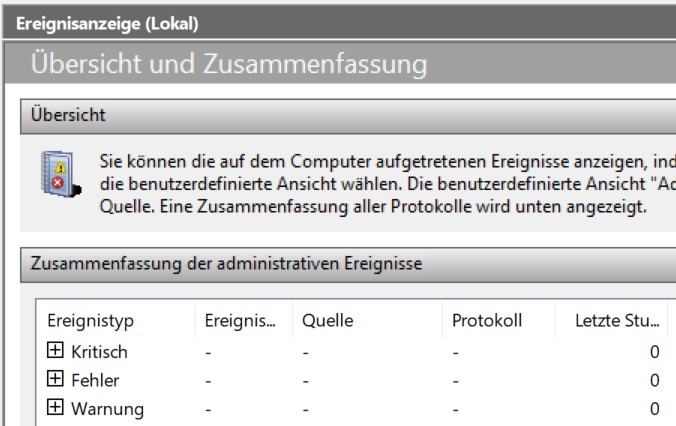Click the Warnung last-hour count value
Screen dimensions: 676x426
(654, 408)
